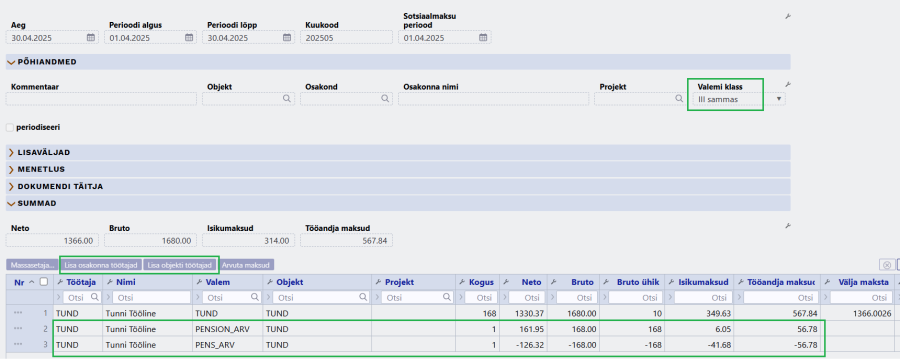Wrench icon on Töötaja column header
This screenshot has height=364, width=900.
(60, 282)
